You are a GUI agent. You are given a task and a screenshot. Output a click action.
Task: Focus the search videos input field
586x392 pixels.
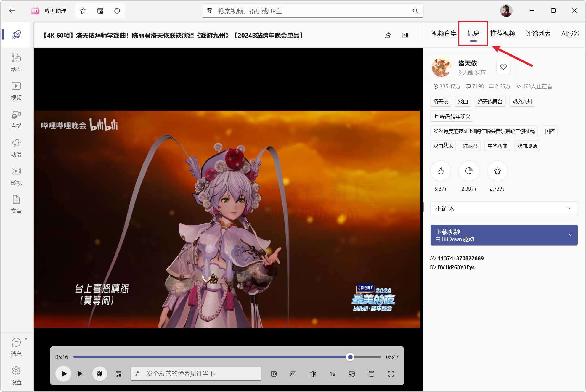312,11
